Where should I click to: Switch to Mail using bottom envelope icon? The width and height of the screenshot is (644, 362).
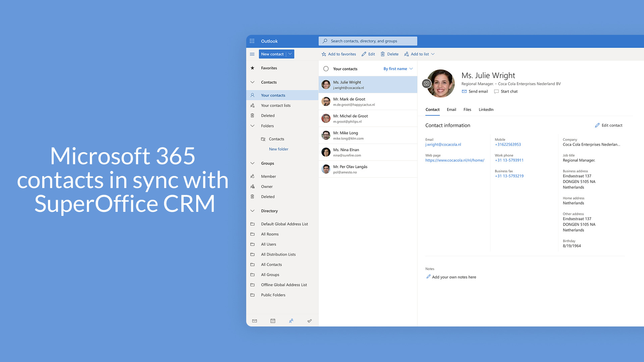pyautogui.click(x=255, y=321)
